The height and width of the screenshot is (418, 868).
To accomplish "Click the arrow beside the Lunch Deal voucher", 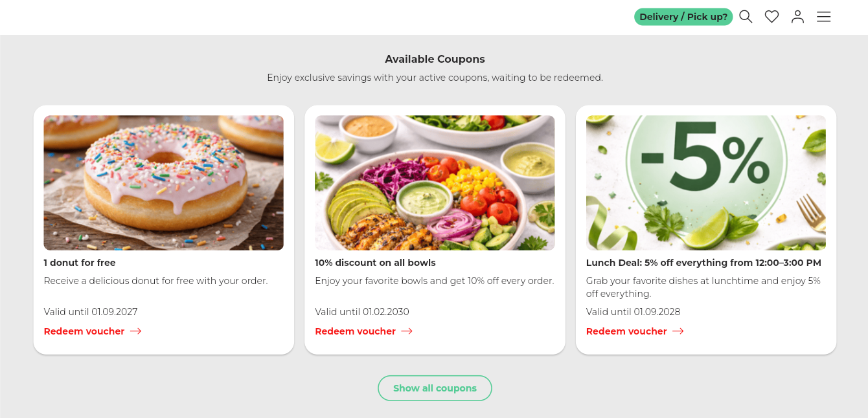I will pos(678,331).
